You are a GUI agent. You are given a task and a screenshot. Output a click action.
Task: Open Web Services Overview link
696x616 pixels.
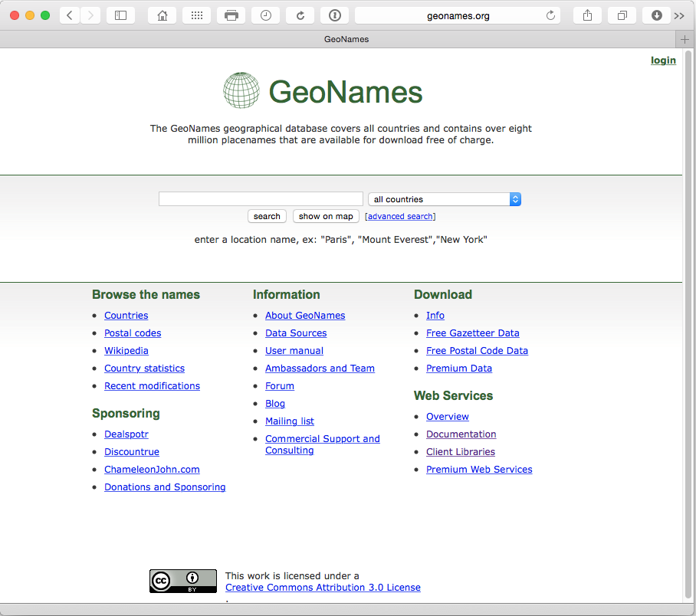[448, 417]
